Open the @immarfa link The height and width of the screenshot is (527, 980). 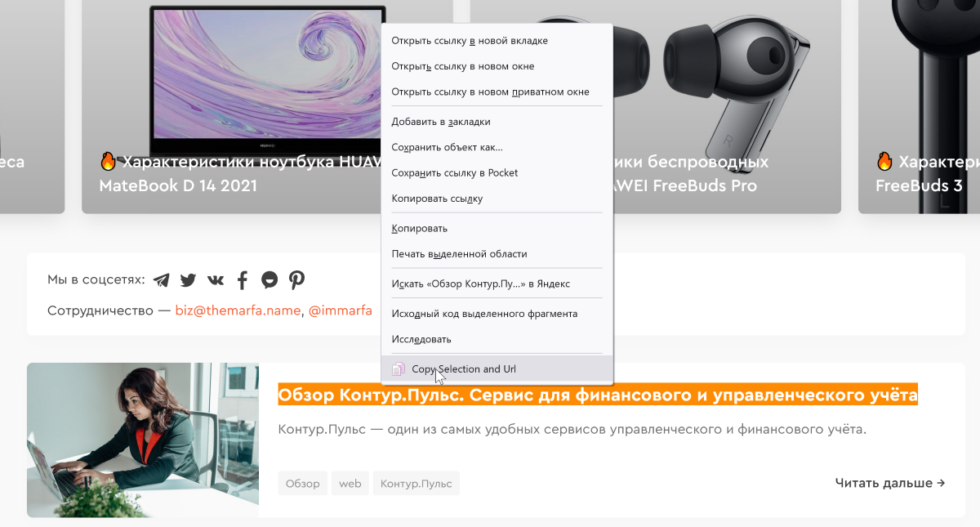coord(340,310)
